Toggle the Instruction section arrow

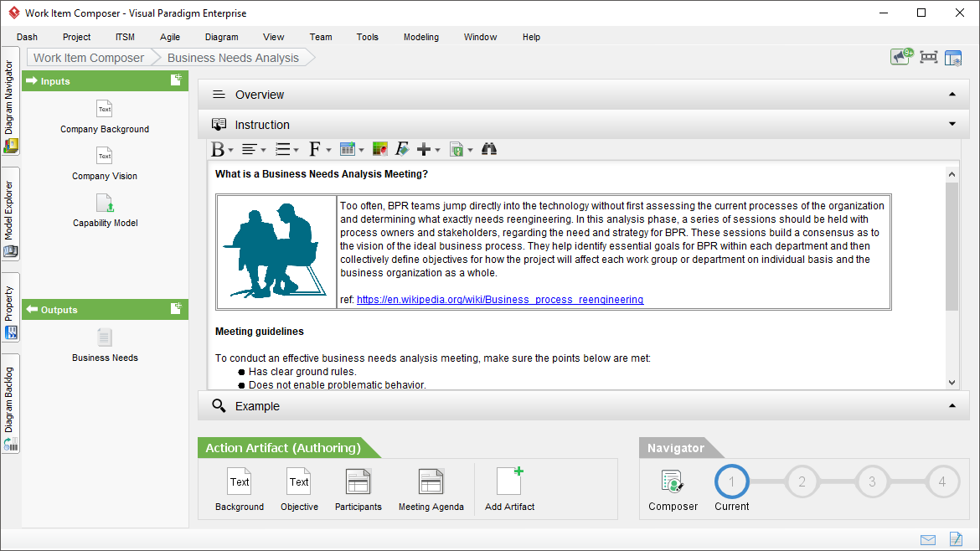[952, 124]
